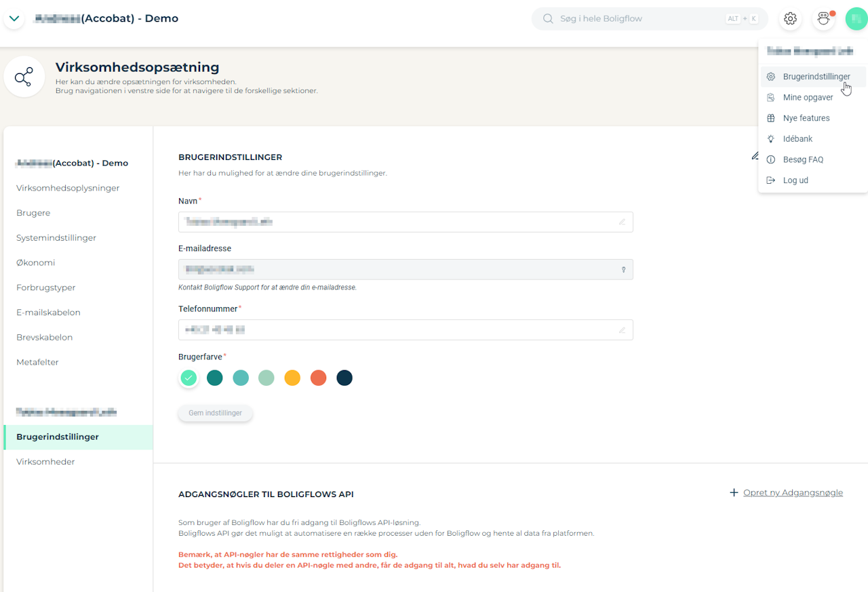Open the robot assistant icon with notification

pyautogui.click(x=823, y=19)
